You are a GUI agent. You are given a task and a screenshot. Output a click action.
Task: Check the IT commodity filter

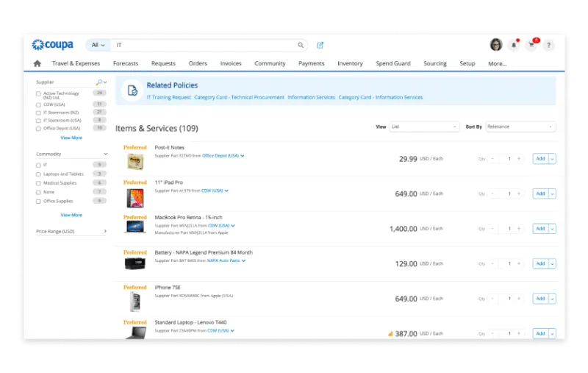click(38, 165)
